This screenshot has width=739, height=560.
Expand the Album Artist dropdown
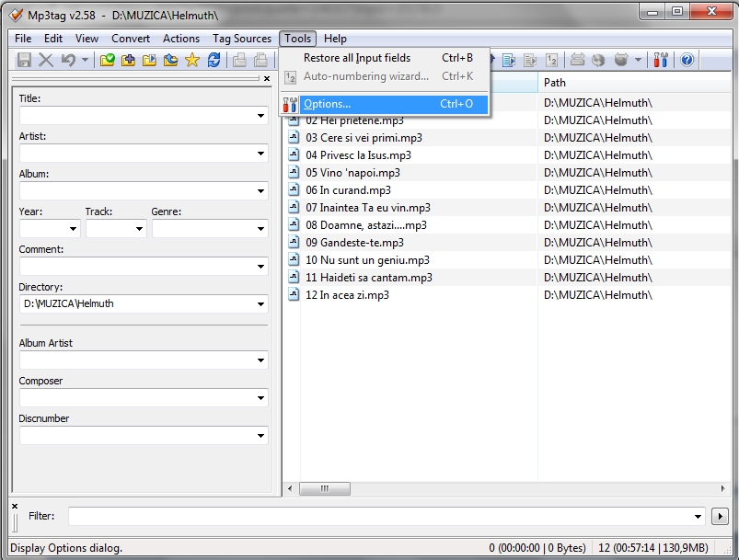260,360
